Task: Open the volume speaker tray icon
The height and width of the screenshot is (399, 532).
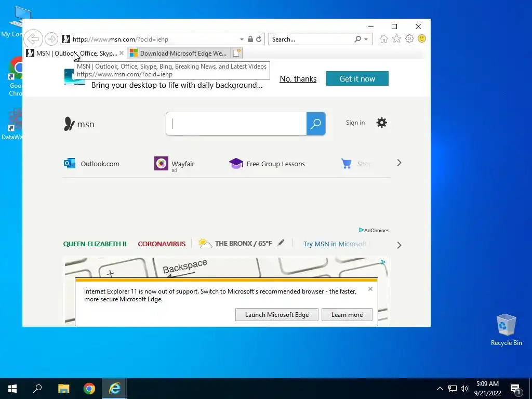Action: point(464,389)
